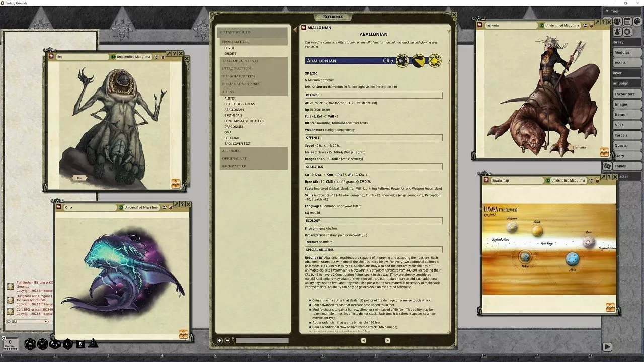Roll the d10 die

pos(55,344)
